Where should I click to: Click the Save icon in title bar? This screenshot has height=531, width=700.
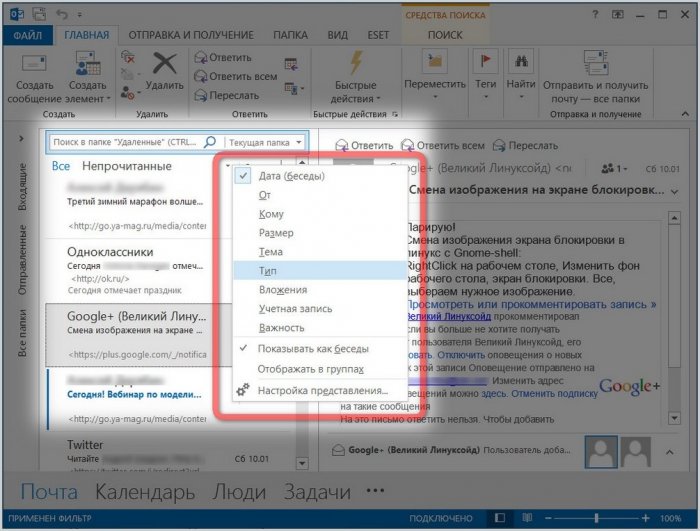(x=39, y=15)
